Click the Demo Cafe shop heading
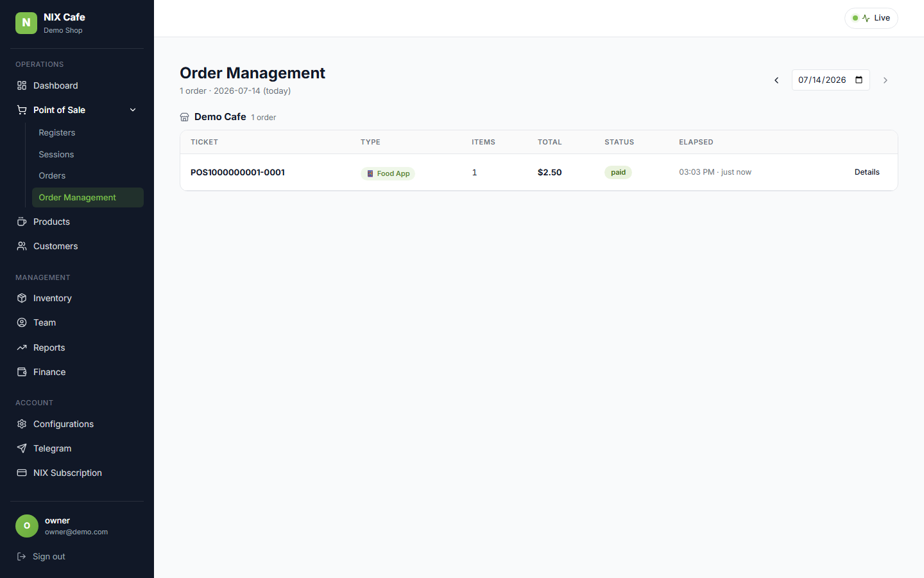 coord(220,116)
